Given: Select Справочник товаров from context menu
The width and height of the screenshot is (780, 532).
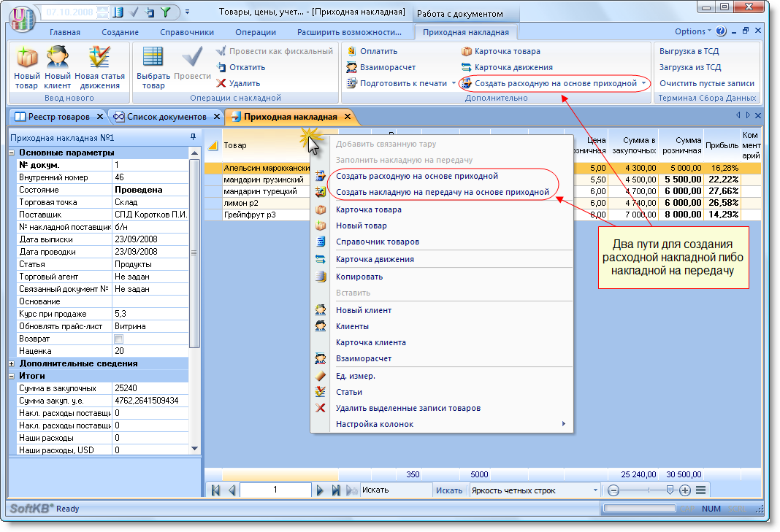Looking at the screenshot, I should click(x=378, y=242).
